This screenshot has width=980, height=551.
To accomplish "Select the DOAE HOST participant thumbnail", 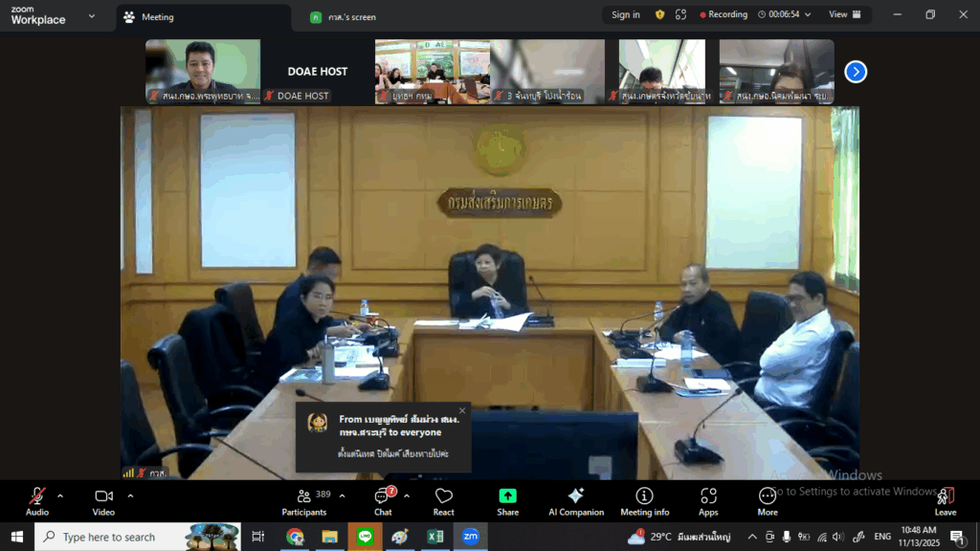I will click(x=317, y=72).
